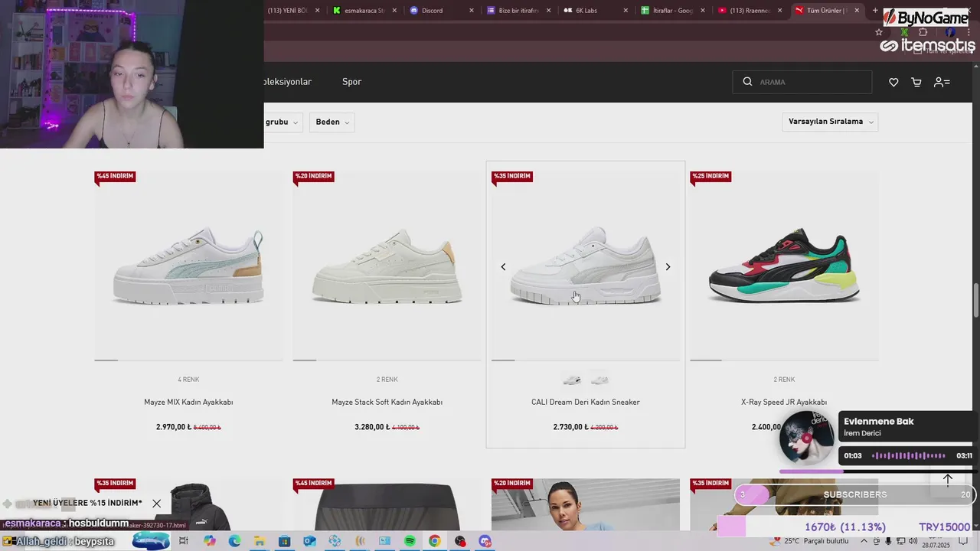Click the 3.280,00 ₺ price text
The height and width of the screenshot is (551, 980).
[372, 427]
